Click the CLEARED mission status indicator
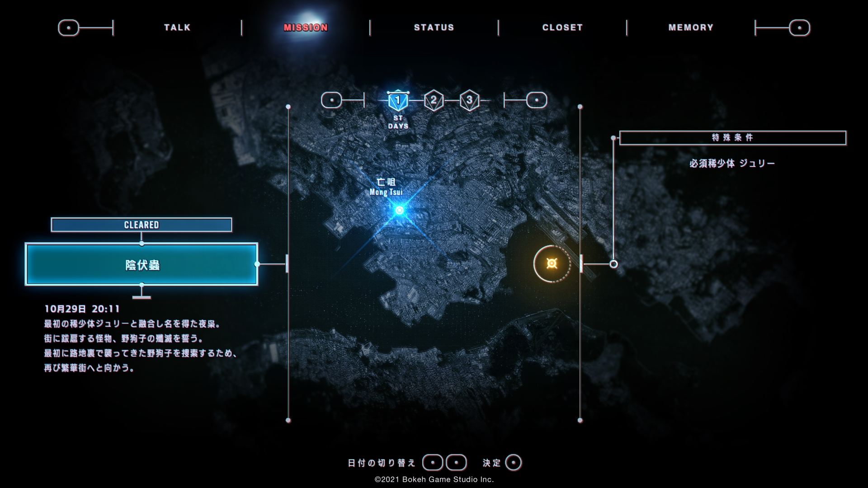 point(142,225)
